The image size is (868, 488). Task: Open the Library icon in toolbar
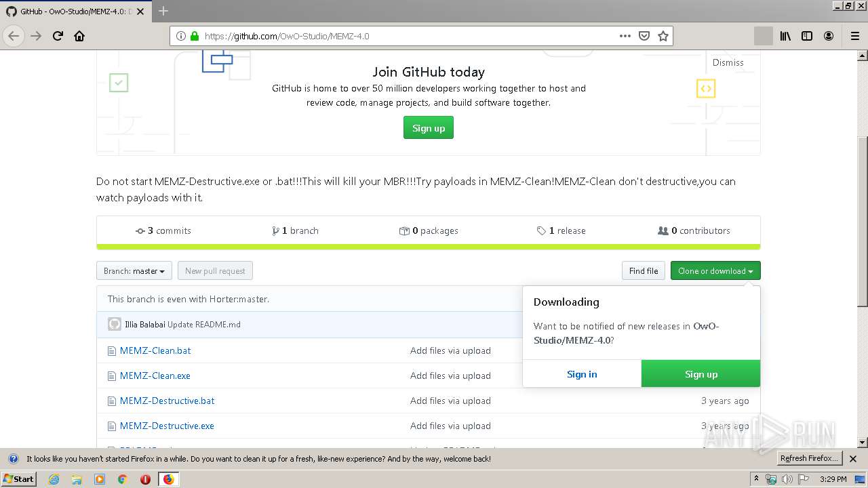[785, 36]
